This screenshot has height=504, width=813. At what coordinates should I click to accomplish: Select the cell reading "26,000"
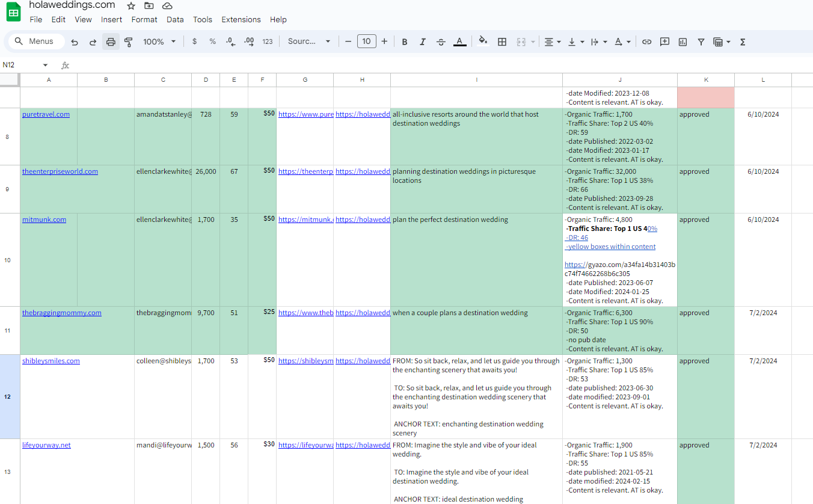206,189
